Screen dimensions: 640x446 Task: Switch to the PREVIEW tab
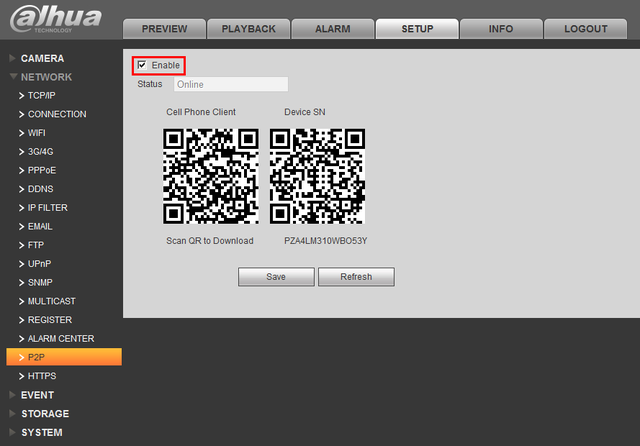click(164, 29)
